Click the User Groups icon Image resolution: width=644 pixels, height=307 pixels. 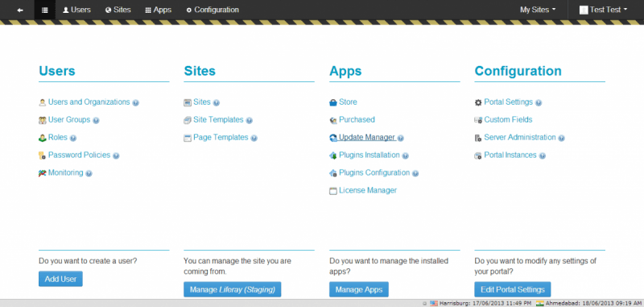click(43, 120)
